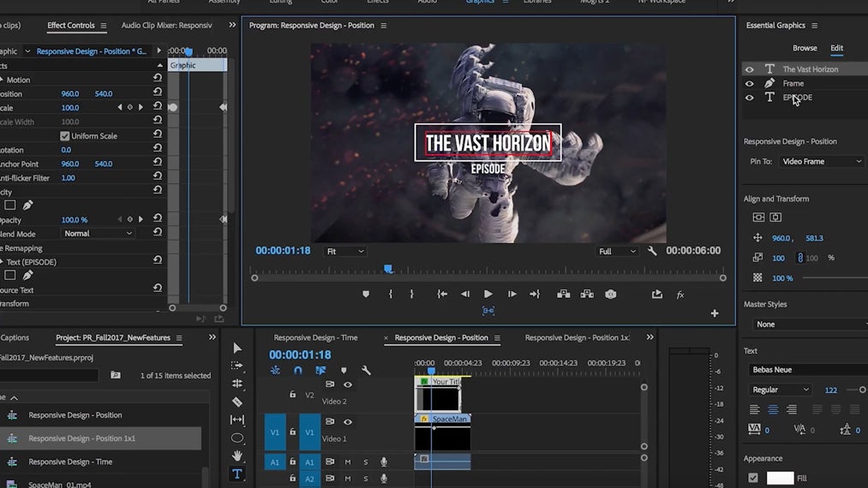
Task: Toggle the Uniform Scale checkbox
Action: pyautogui.click(x=65, y=136)
